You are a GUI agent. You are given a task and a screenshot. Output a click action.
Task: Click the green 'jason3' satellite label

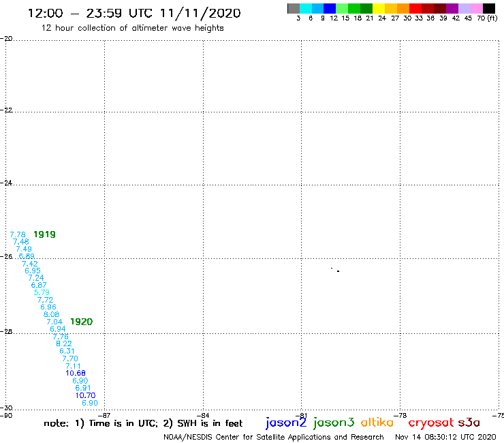click(x=334, y=423)
